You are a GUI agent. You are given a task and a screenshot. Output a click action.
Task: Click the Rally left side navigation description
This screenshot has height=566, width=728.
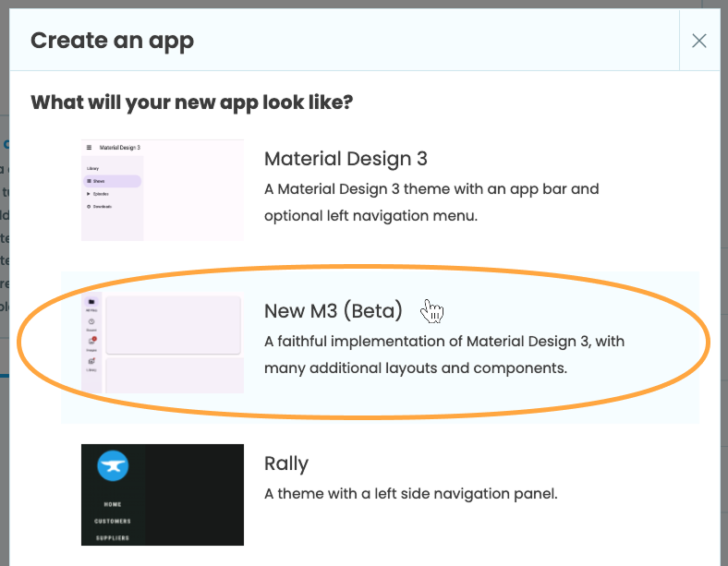(411, 494)
